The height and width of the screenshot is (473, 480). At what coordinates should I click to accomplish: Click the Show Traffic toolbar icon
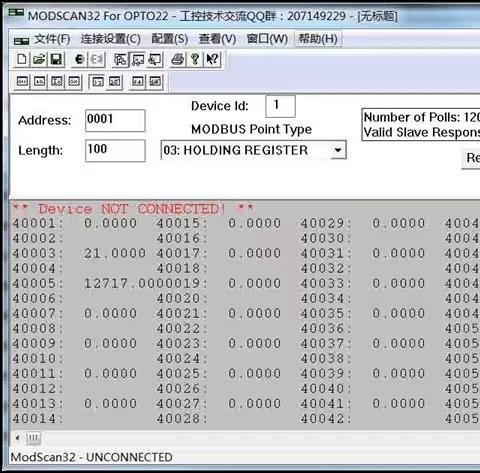tap(155, 60)
